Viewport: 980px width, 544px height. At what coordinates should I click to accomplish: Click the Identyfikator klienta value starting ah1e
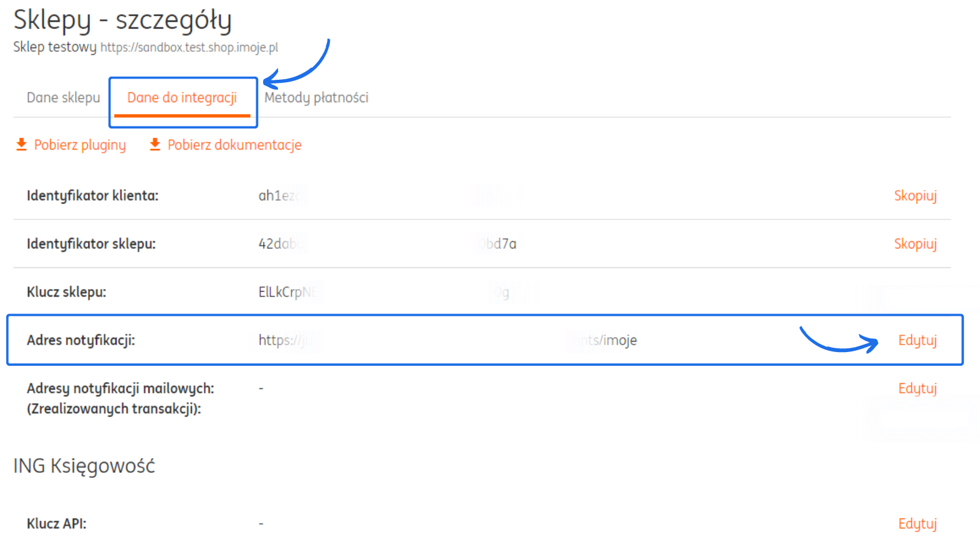click(x=277, y=196)
